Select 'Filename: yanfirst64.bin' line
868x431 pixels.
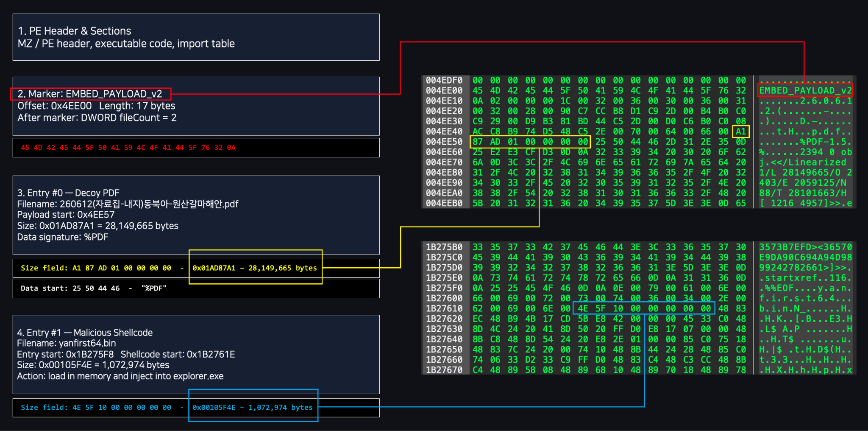pos(67,343)
